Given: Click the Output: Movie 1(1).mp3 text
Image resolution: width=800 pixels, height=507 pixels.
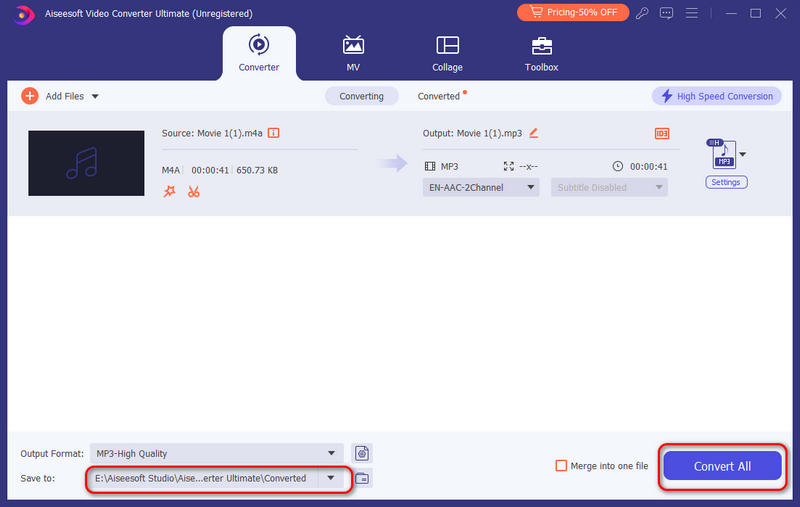Looking at the screenshot, I should coord(472,133).
